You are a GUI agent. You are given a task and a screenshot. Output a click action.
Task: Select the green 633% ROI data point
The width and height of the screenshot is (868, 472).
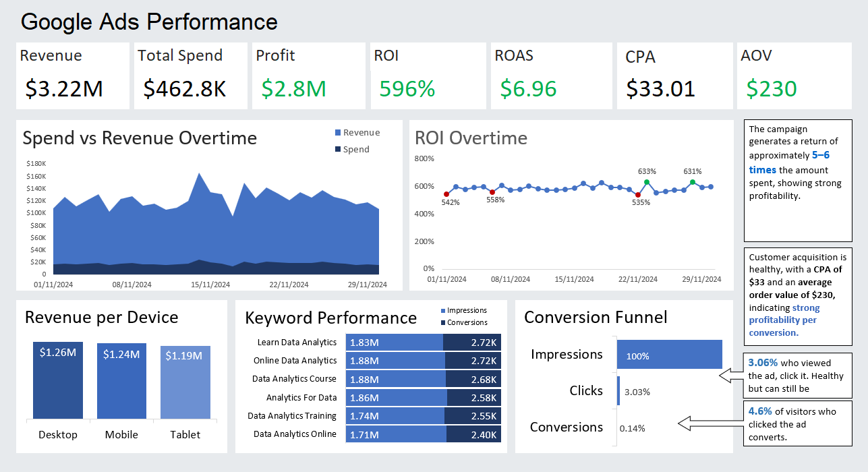coord(647,181)
